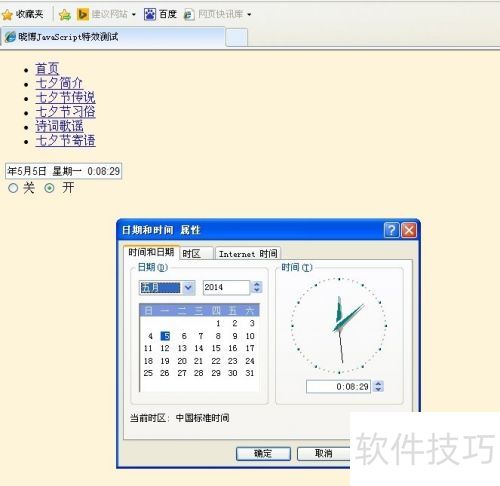The image size is (500, 486).
Task: Select day 20 in the calendar
Action: (x=182, y=361)
